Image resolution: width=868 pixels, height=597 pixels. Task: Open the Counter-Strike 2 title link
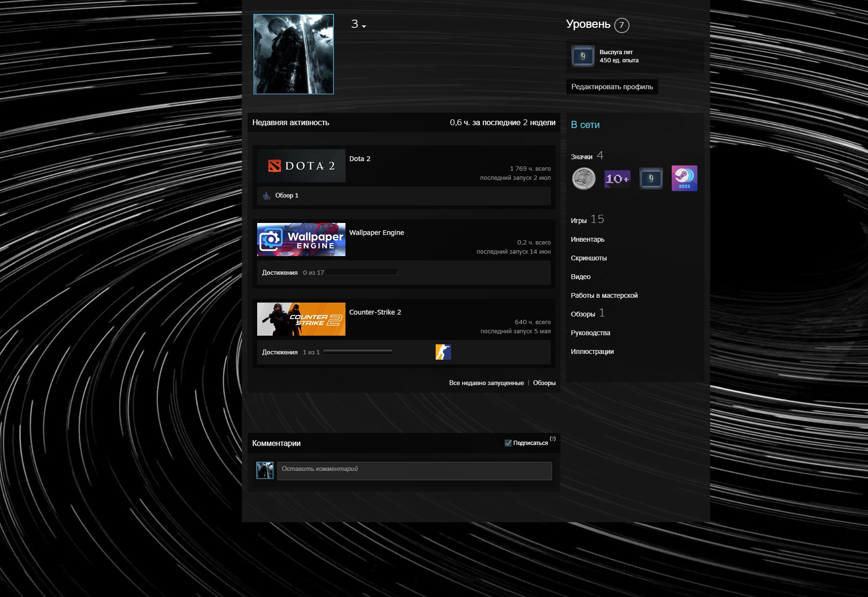coord(375,312)
